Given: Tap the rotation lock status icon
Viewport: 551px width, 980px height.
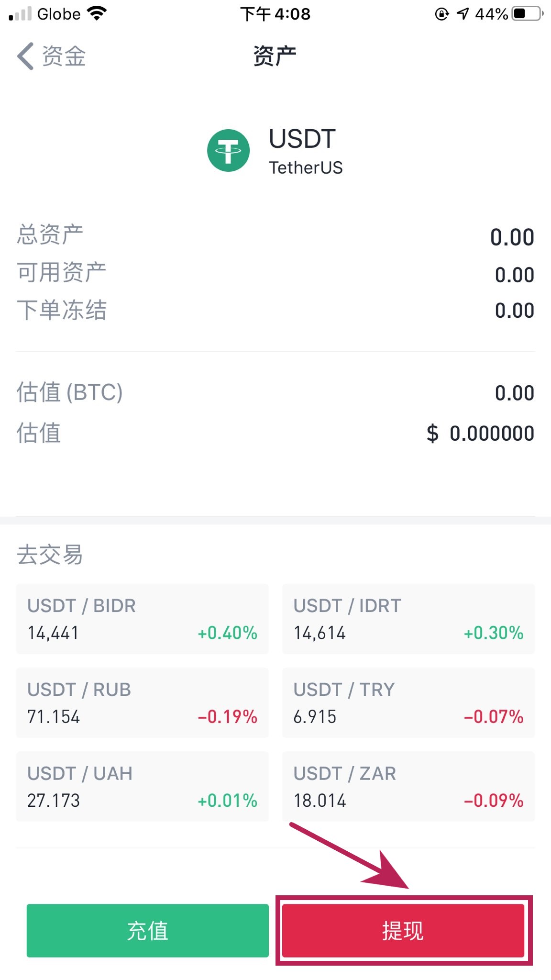Looking at the screenshot, I should pos(441,14).
